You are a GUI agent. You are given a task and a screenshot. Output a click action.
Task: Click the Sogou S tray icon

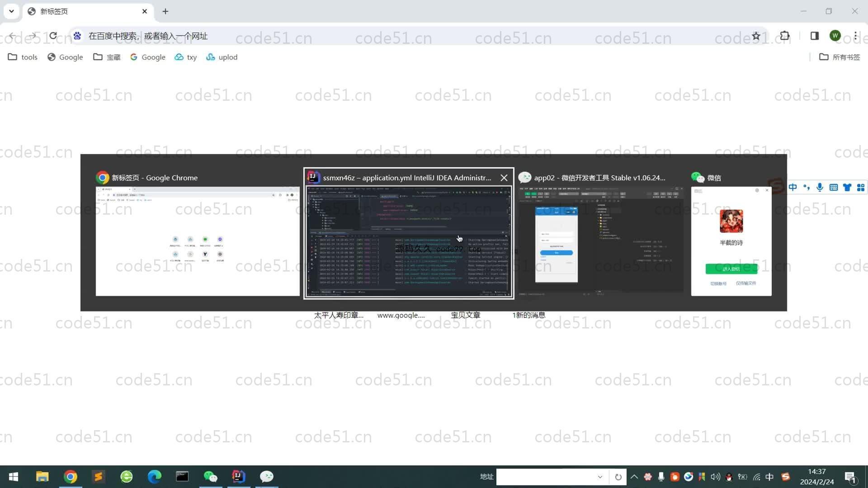coord(785,477)
